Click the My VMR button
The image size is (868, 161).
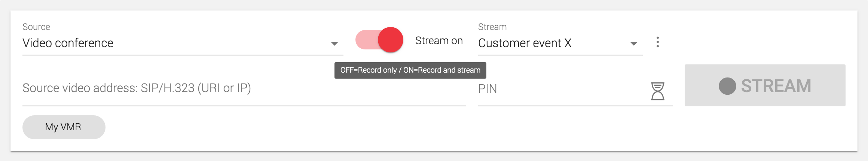[64, 127]
